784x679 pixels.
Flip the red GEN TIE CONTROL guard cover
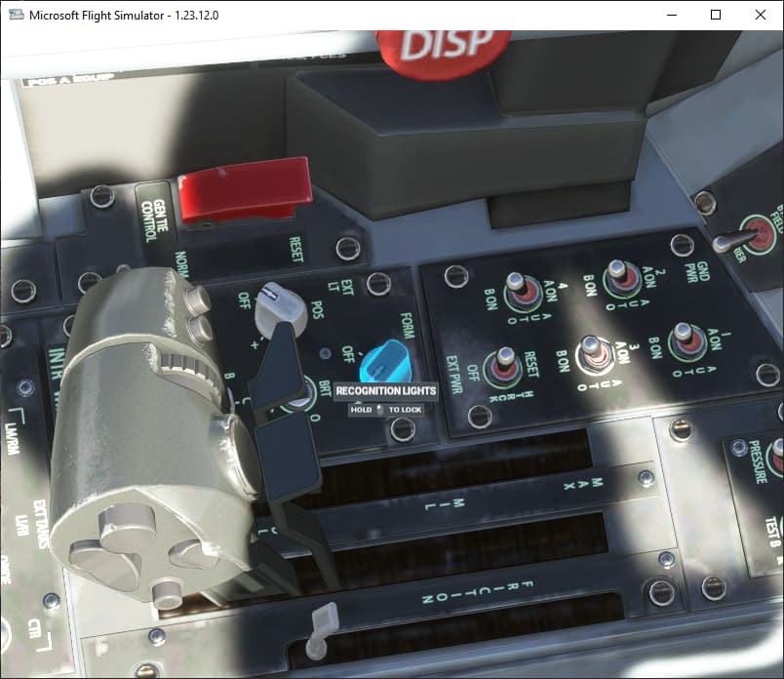coord(245,190)
